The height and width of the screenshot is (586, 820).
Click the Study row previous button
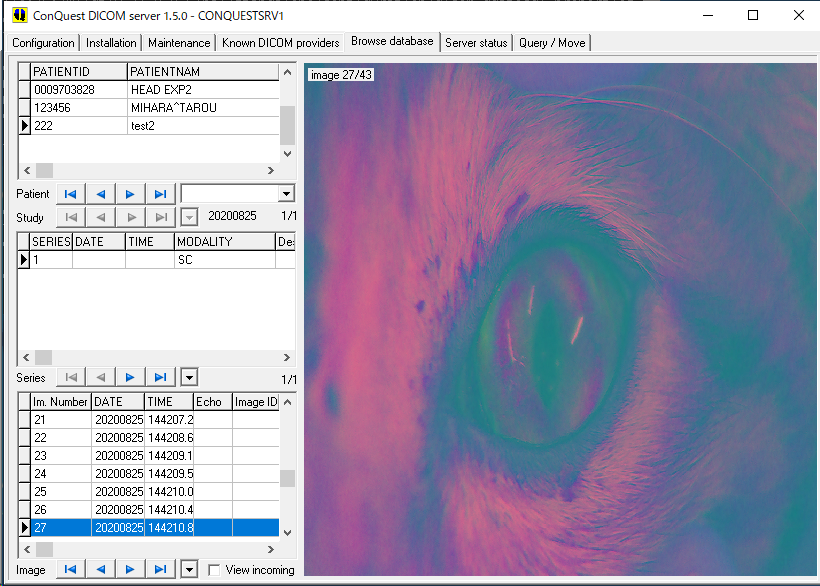click(101, 216)
